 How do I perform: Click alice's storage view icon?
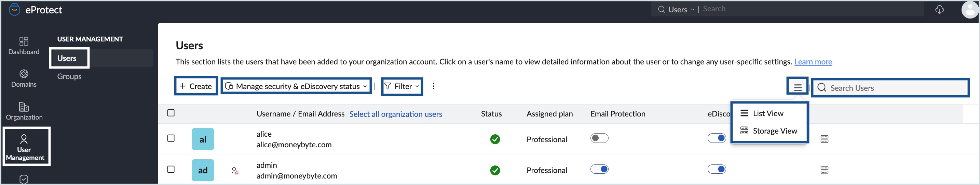coord(825,139)
